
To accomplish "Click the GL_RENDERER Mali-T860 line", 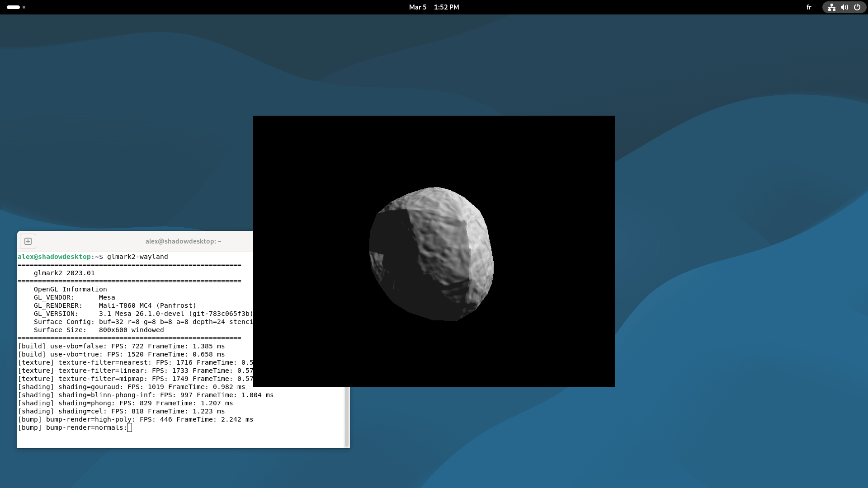I will (x=115, y=305).
